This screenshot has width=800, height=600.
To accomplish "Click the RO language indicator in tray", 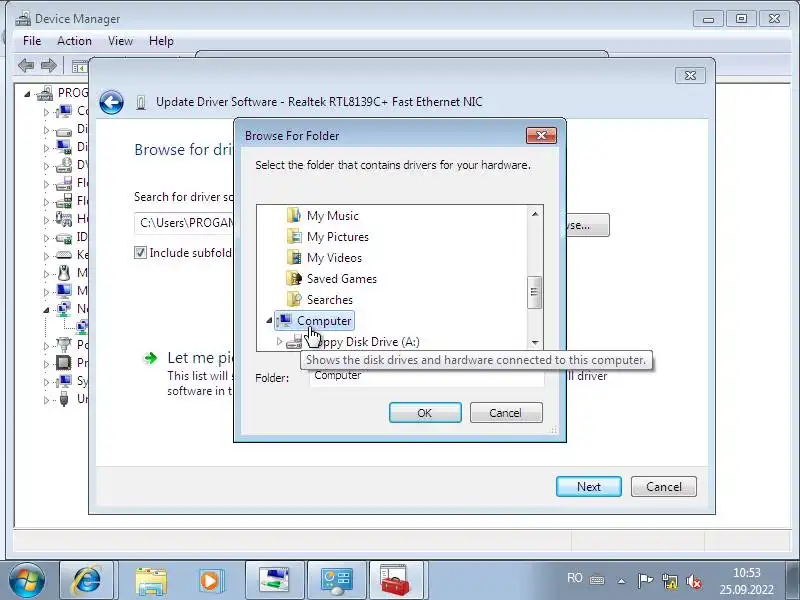I will click(574, 578).
